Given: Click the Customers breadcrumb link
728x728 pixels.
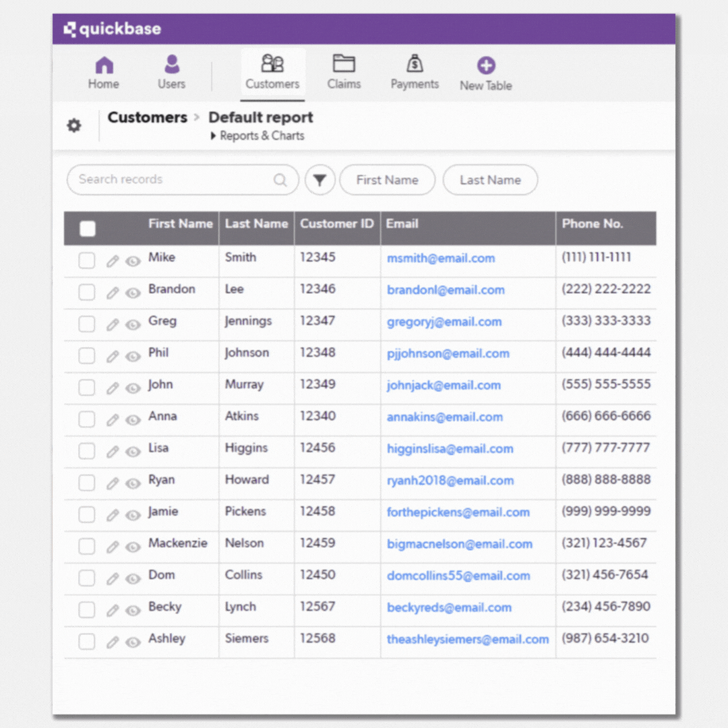Looking at the screenshot, I should pos(147,117).
